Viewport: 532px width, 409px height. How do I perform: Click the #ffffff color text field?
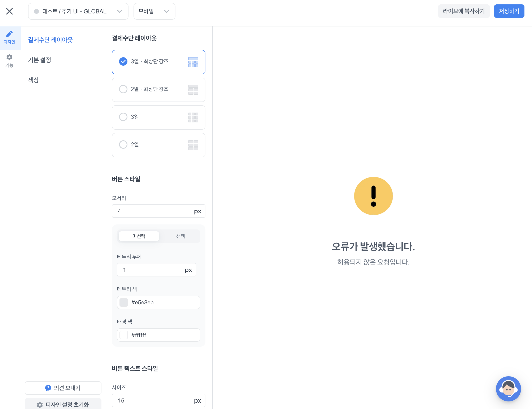(x=159, y=335)
